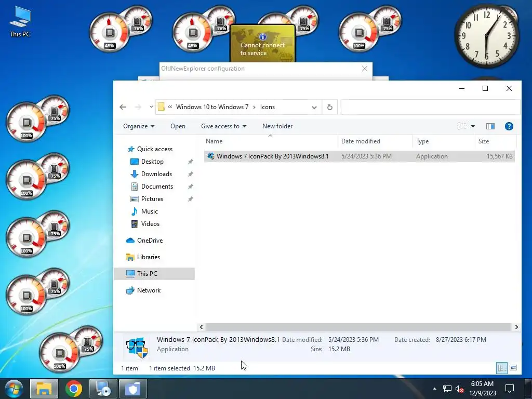This screenshot has height=399, width=532.
Task: Select Network in navigation pane
Action: tap(149, 290)
